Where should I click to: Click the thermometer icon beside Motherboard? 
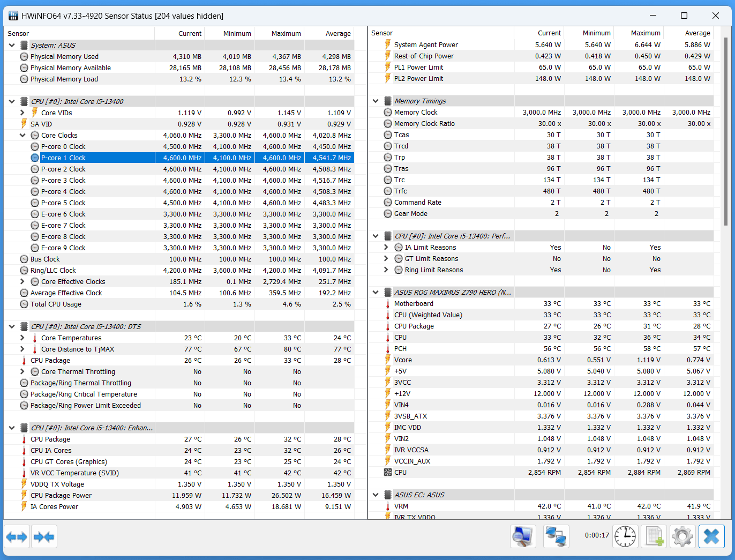pyautogui.click(x=388, y=304)
